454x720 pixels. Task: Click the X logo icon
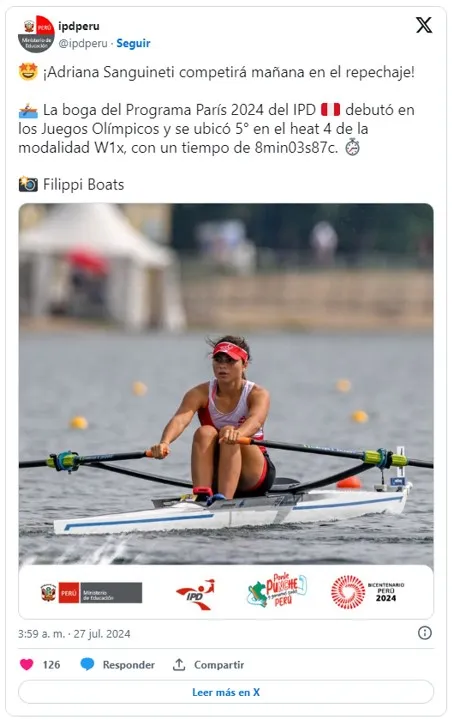[424, 25]
